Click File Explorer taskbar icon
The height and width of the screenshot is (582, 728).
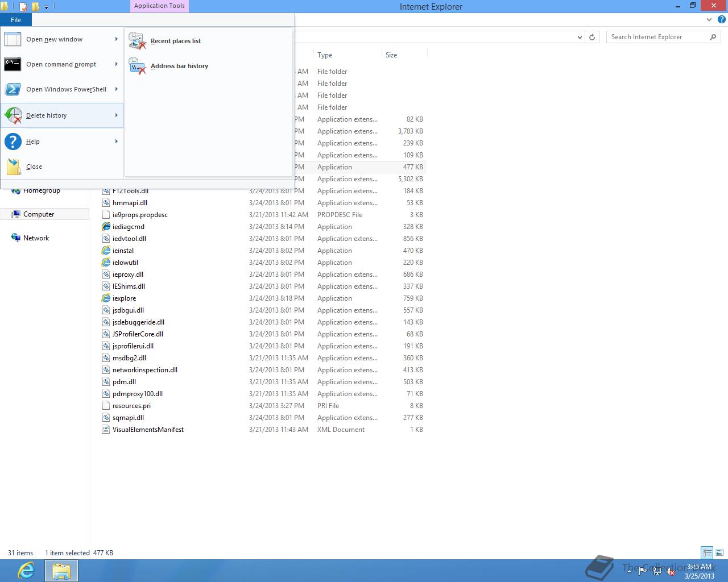tap(61, 571)
